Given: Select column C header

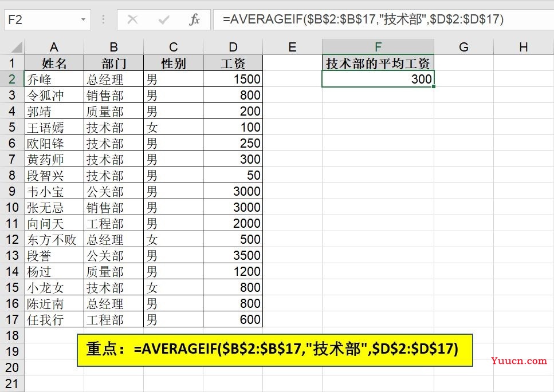Looking at the screenshot, I should [x=173, y=46].
